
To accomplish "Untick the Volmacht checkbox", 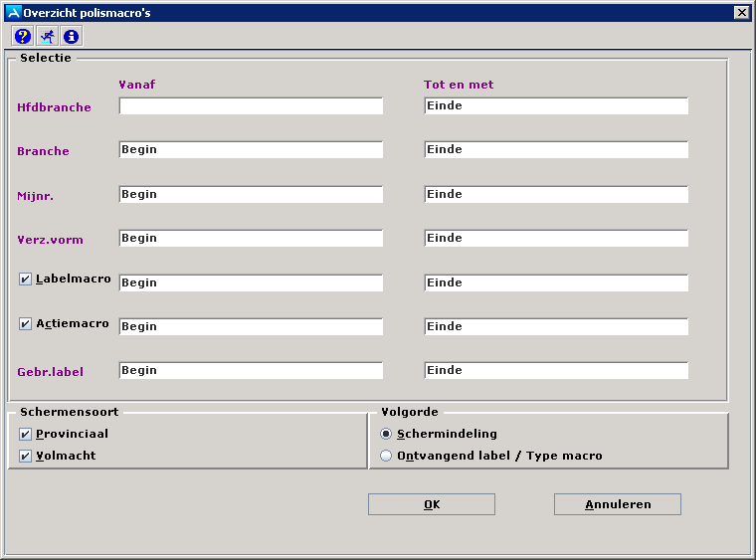I will click(26, 456).
